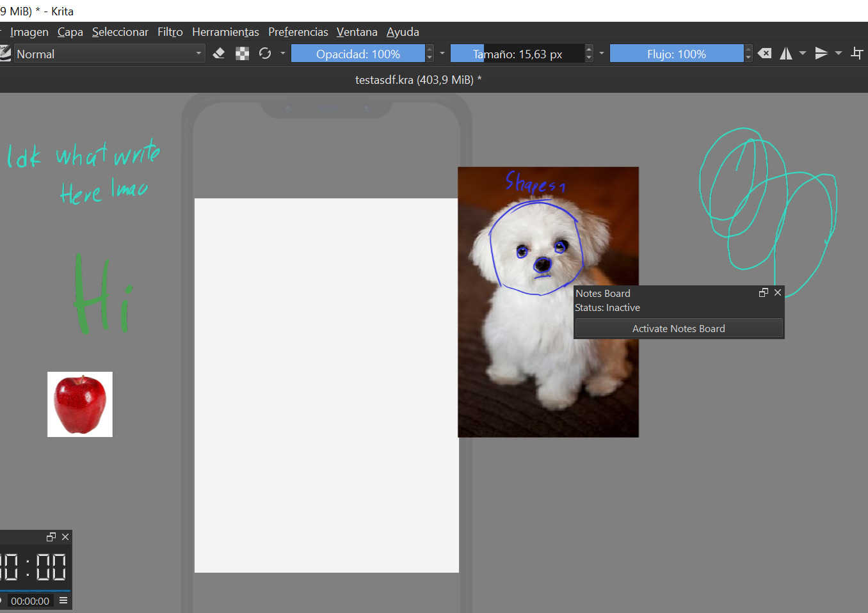Viewport: 868px width, 613px height.
Task: Click the horizontal mirror tool icon
Action: (786, 54)
